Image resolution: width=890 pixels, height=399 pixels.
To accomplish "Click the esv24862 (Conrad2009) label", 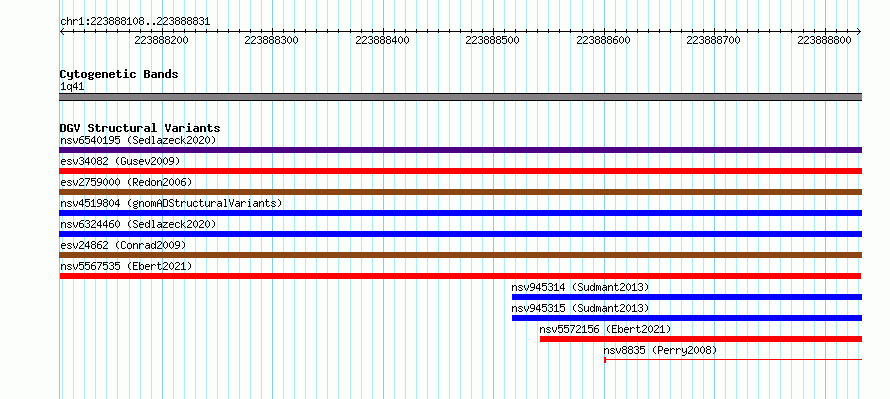I will click(123, 245).
